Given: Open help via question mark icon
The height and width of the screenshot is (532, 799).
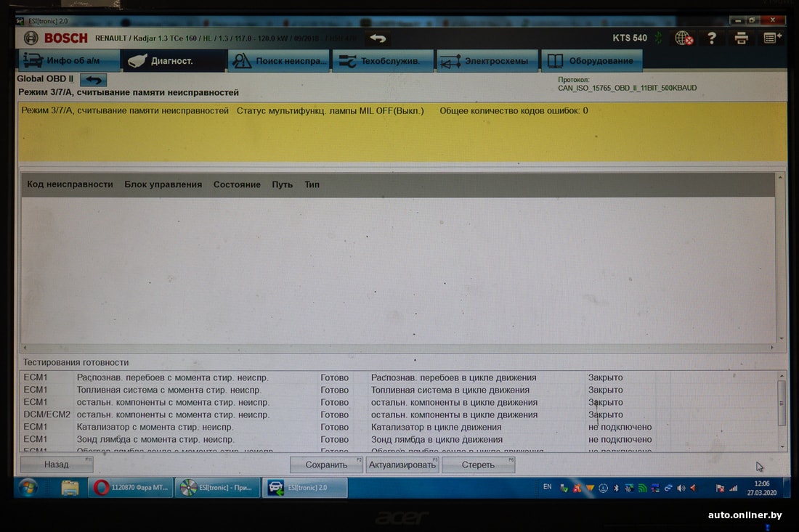Looking at the screenshot, I should pyautogui.click(x=712, y=38).
